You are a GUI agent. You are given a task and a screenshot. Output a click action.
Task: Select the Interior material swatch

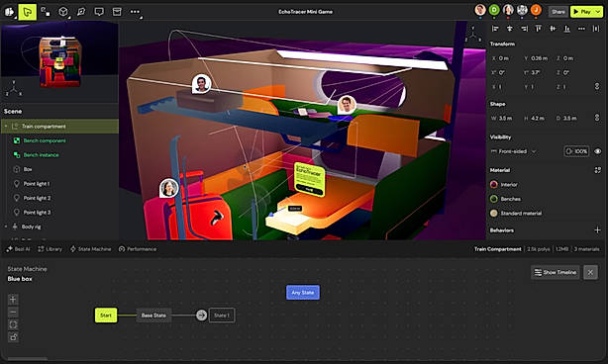493,185
